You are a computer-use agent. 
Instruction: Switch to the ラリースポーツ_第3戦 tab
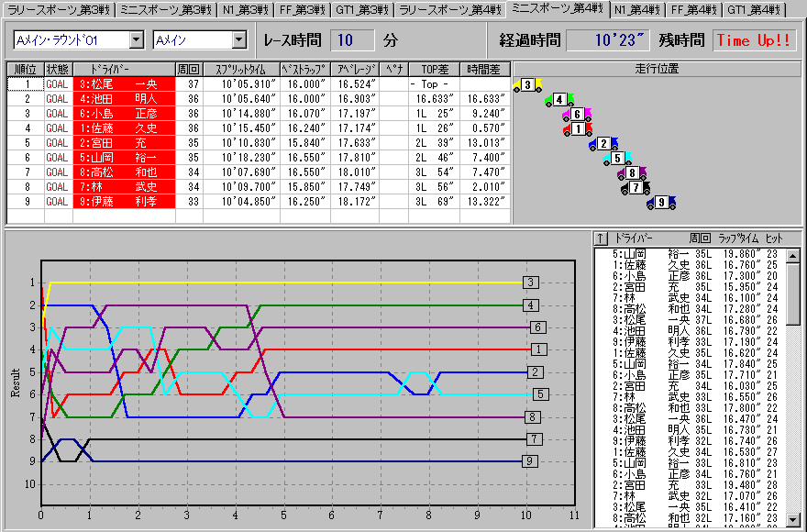57,9
